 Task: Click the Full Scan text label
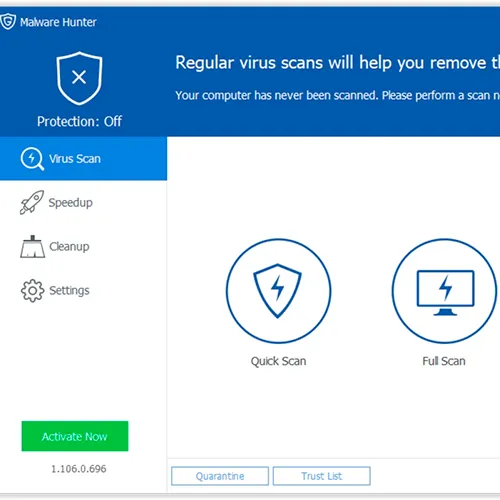coord(444,361)
